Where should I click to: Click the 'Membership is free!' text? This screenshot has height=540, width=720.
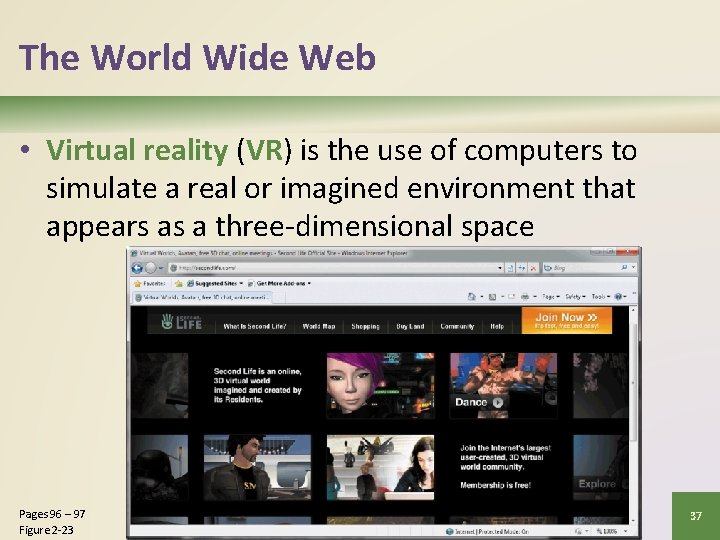click(495, 485)
